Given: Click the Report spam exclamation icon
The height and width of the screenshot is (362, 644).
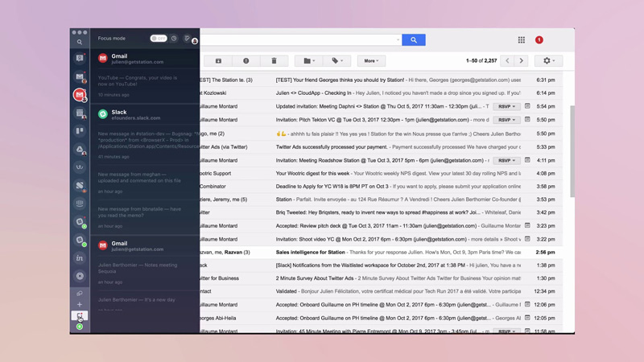Looking at the screenshot, I should coord(246,61).
